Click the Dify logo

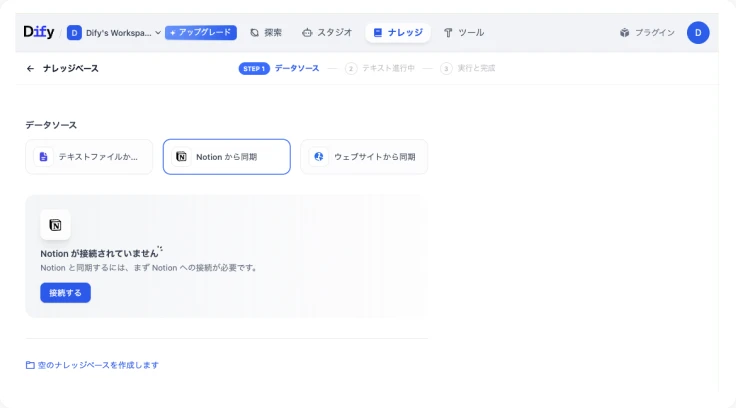41,32
